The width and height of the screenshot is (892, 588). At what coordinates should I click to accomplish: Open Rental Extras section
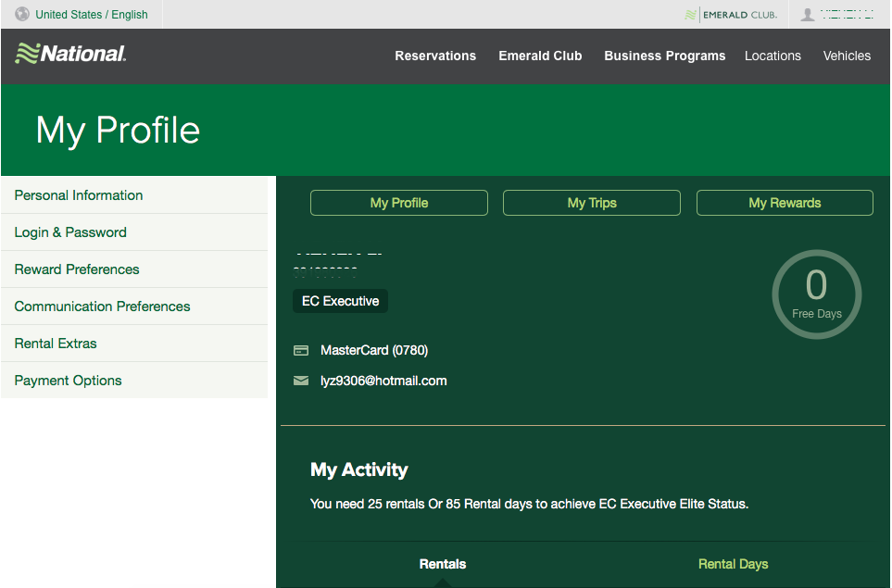pyautogui.click(x=134, y=344)
